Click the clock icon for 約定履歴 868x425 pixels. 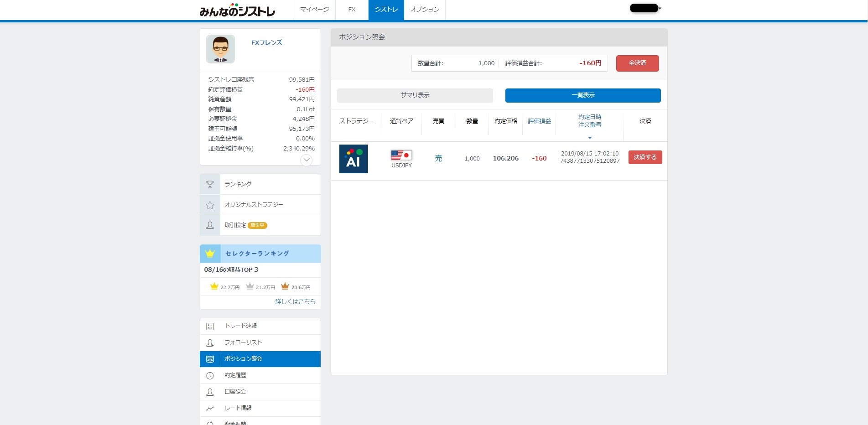pos(210,376)
